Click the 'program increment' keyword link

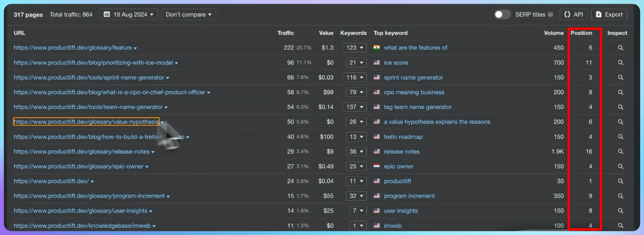click(x=409, y=196)
